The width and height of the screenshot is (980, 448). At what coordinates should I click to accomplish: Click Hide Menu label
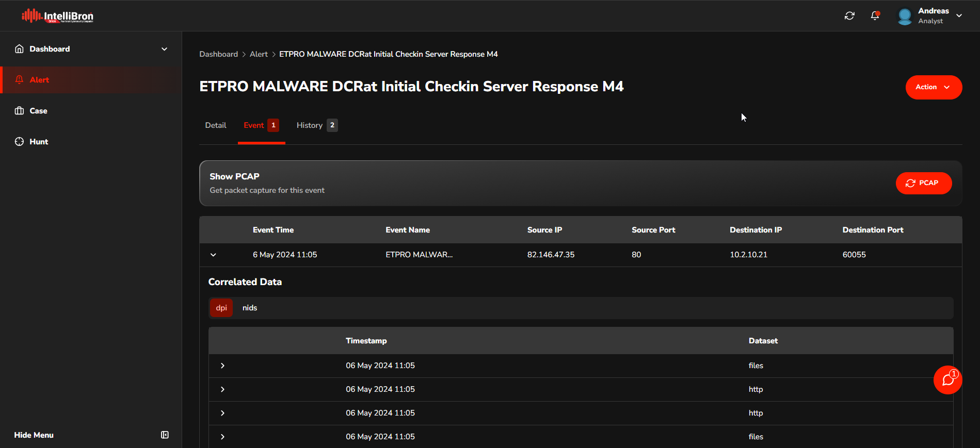click(34, 435)
